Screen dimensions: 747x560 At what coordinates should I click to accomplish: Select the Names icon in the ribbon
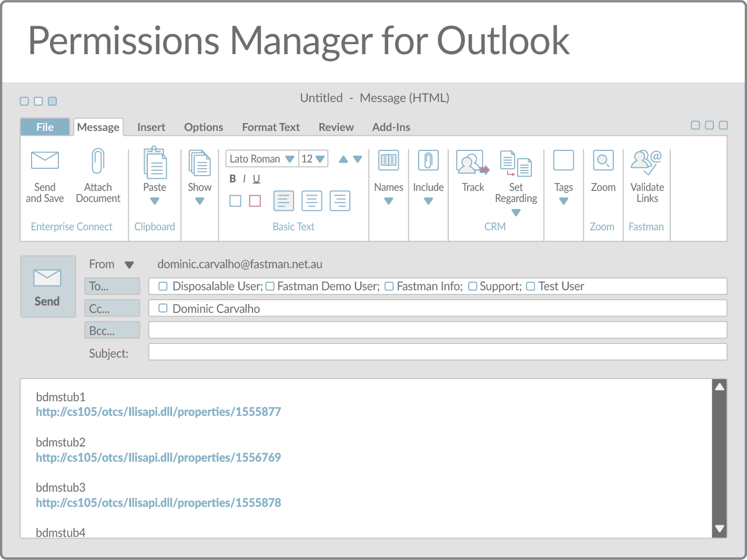pos(388,160)
